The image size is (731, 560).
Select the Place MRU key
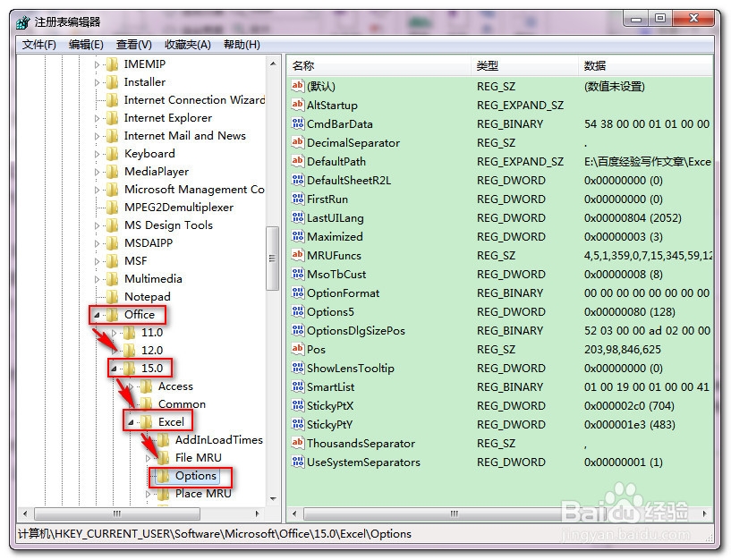pyautogui.click(x=203, y=493)
